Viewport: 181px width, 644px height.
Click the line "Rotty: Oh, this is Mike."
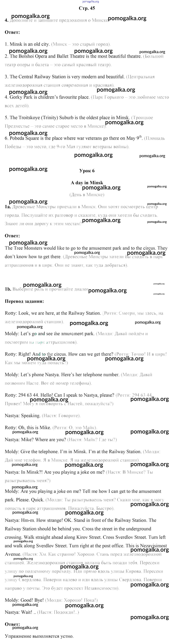tap(28, 428)
